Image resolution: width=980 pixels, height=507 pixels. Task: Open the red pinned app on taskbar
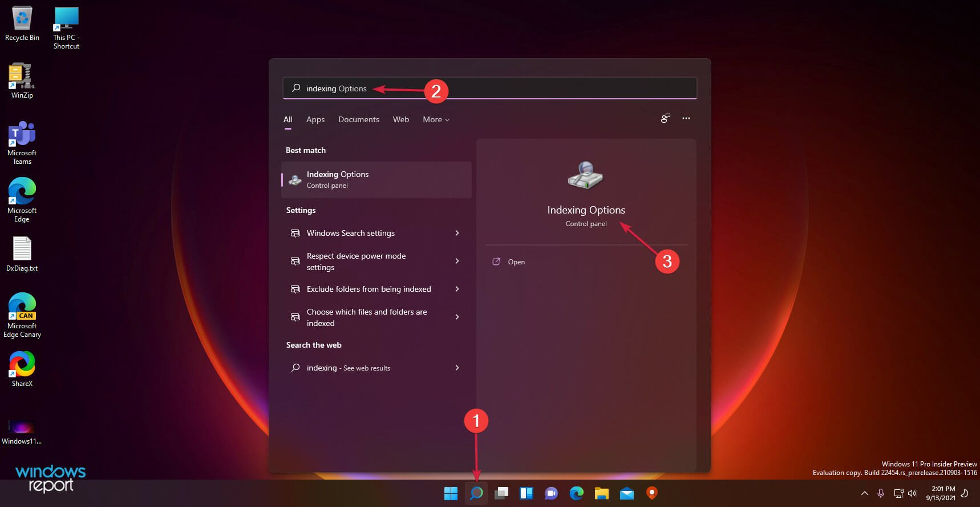(651, 493)
